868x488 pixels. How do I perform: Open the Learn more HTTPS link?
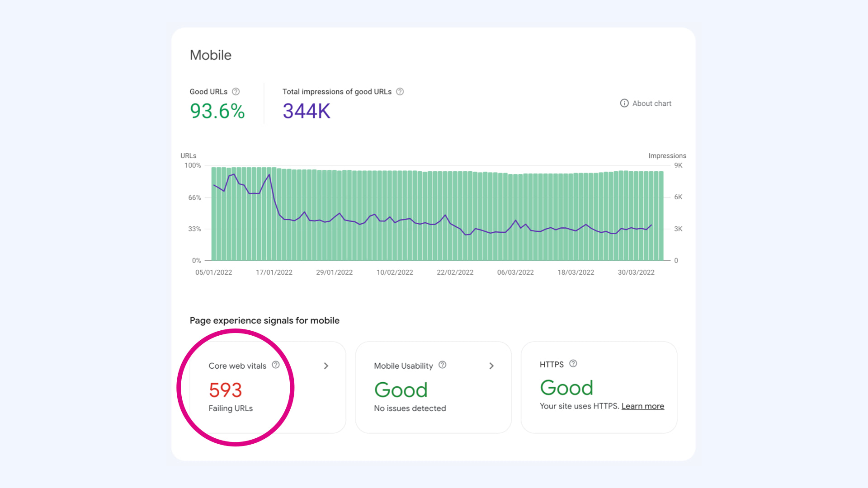(x=642, y=406)
